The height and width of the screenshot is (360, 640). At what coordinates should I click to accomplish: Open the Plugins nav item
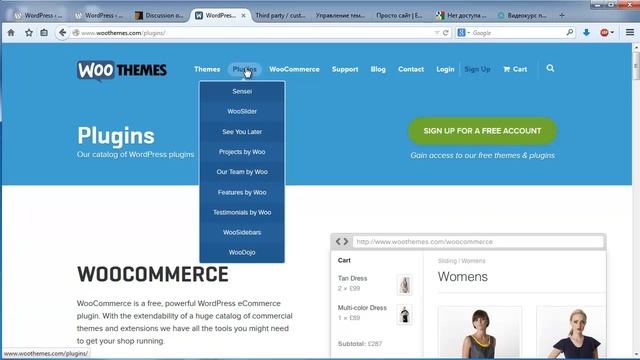[x=244, y=69]
